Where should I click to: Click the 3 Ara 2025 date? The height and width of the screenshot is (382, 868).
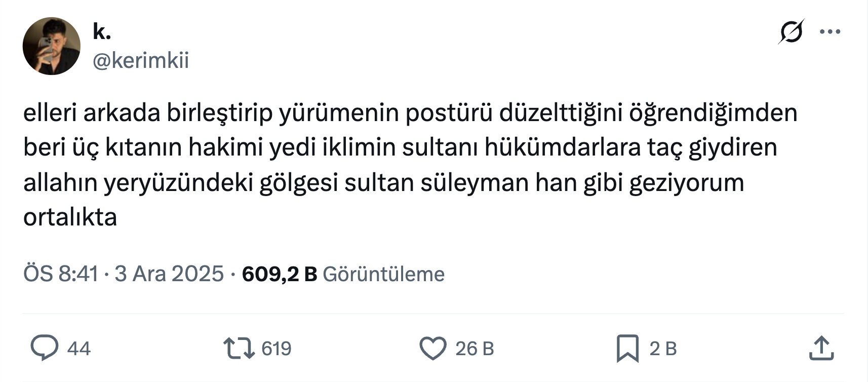pos(169,274)
